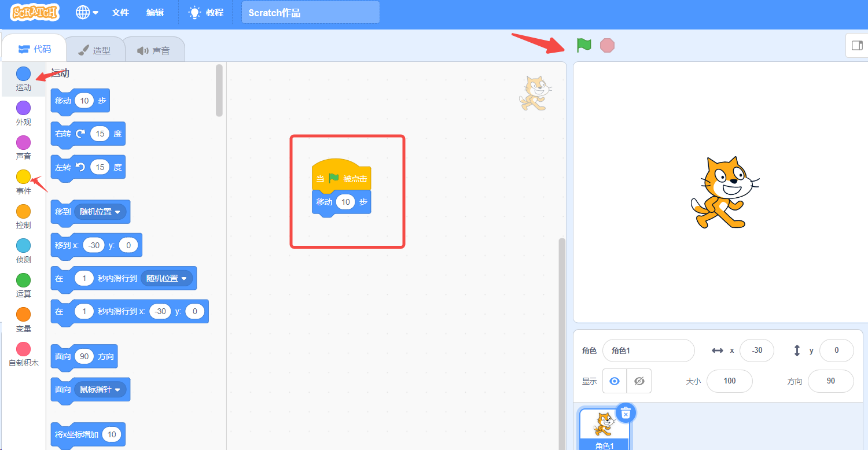The height and width of the screenshot is (450, 868).
Task: Open the 编辑 menu
Action: pyautogui.click(x=155, y=12)
